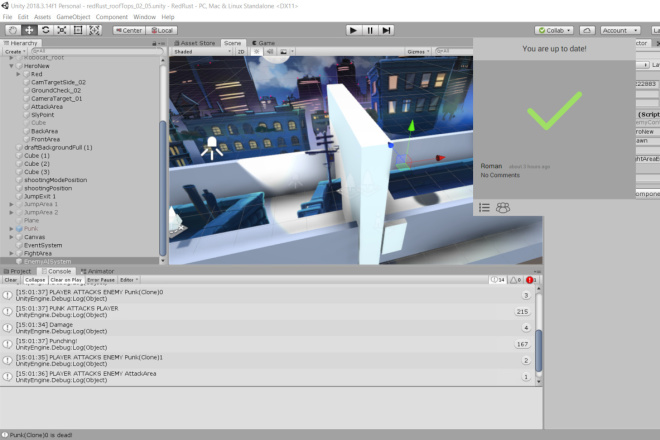Toggle error count filter in Console
The width and height of the screenshot is (660, 440).
tap(531, 280)
